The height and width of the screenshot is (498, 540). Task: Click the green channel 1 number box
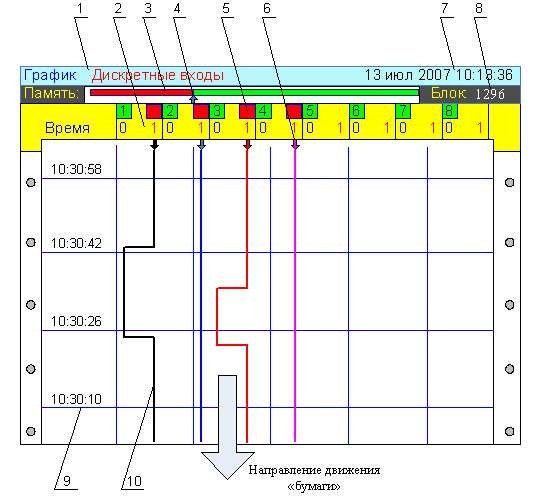tap(124, 111)
